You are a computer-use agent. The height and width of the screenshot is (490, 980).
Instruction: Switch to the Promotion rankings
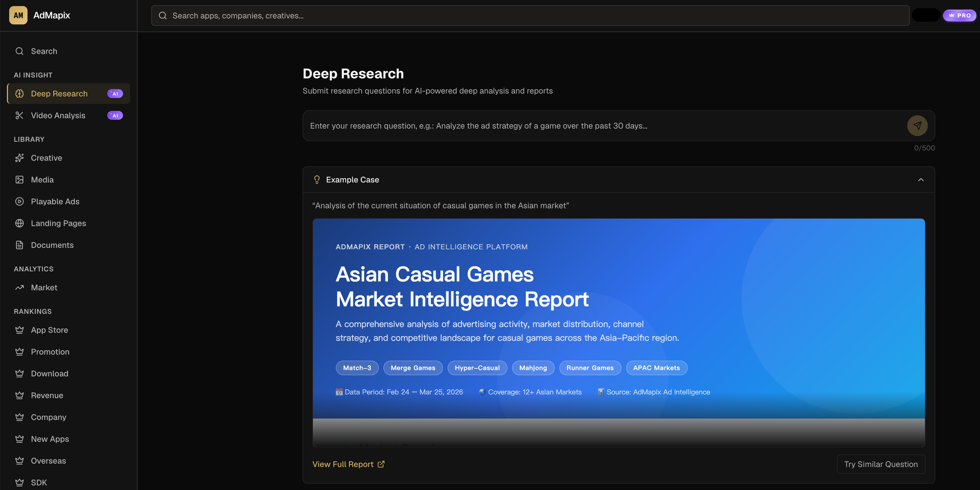click(50, 352)
